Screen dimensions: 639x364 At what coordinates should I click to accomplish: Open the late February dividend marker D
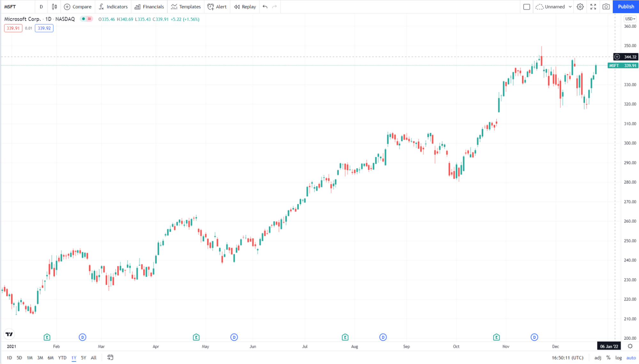tap(82, 337)
